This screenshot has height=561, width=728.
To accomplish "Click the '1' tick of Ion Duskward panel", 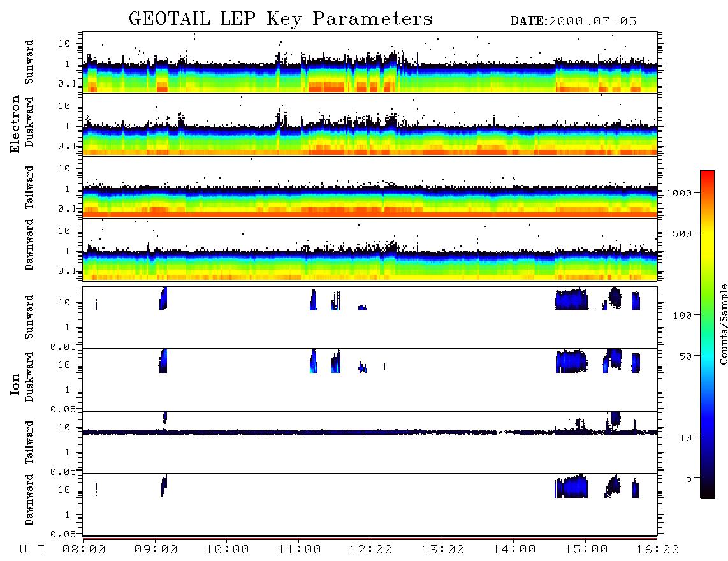I will tap(67, 389).
